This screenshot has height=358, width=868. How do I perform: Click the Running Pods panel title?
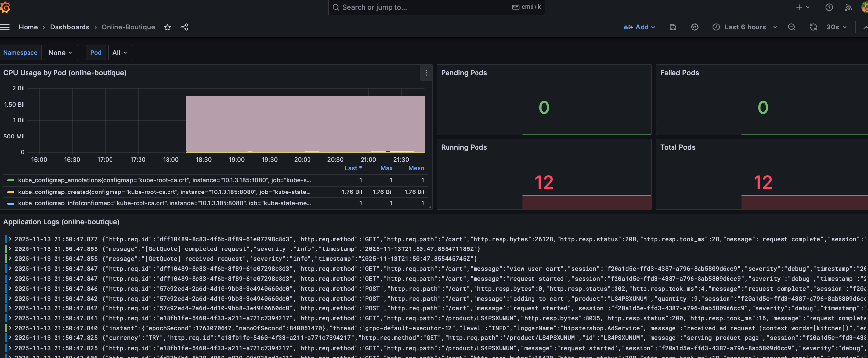[x=464, y=147]
